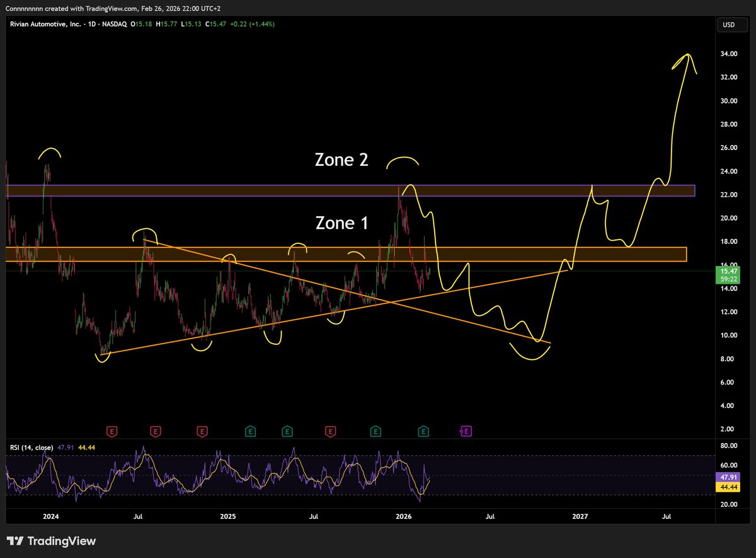Select the purple Zone 2 rectangle
Image resolution: width=756 pixels, height=558 pixels.
click(351, 190)
